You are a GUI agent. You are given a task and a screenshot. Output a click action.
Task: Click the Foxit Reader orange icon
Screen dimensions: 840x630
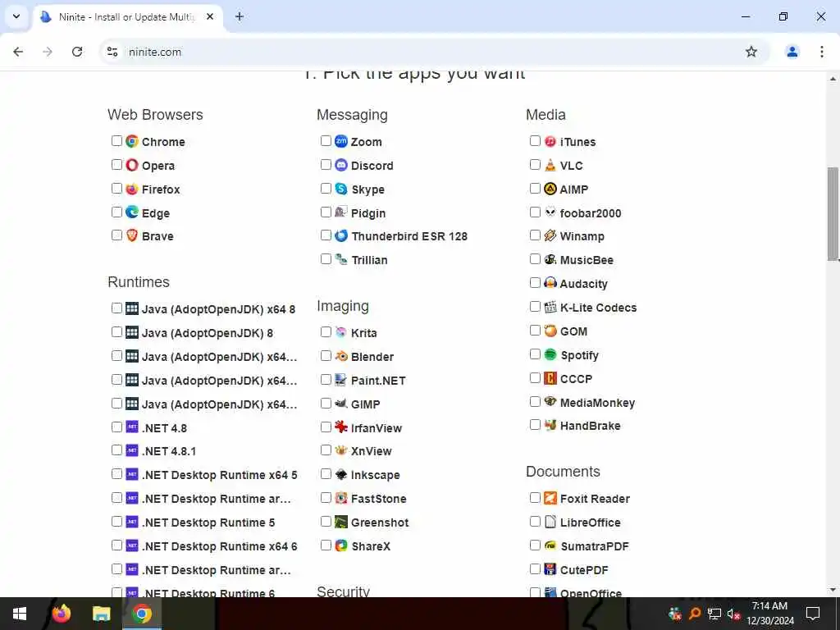click(x=550, y=498)
